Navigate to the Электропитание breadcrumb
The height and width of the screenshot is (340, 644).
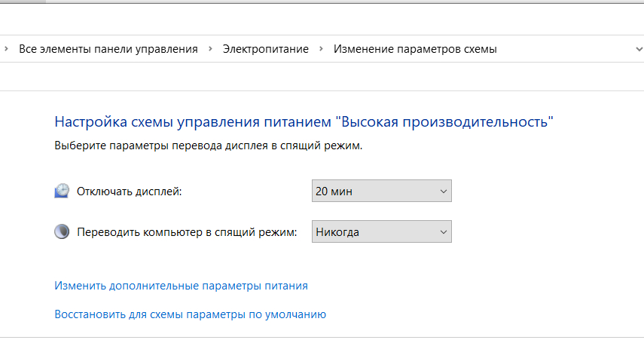266,49
